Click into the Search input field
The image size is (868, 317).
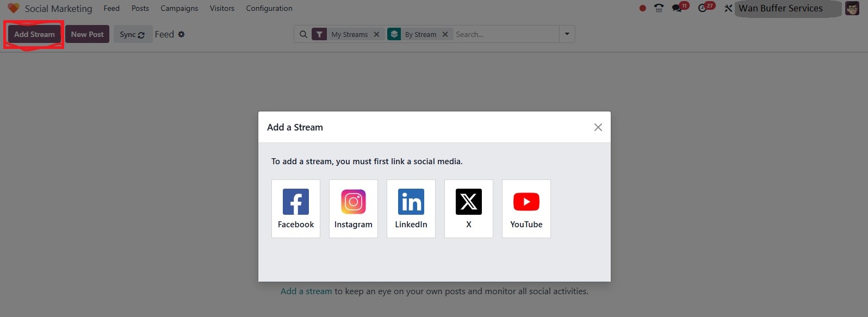coord(506,34)
